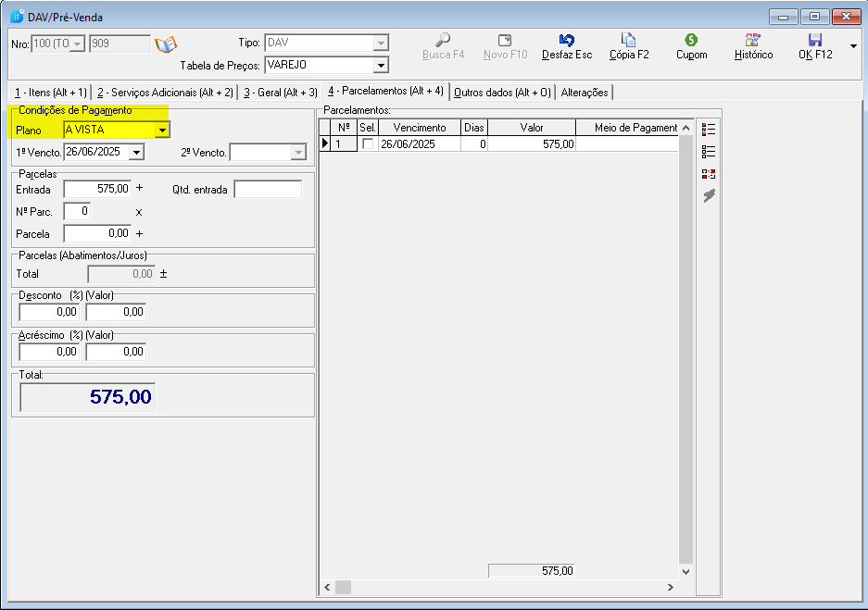868x610 pixels.
Task: Click the Parcela value field
Action: 97,233
